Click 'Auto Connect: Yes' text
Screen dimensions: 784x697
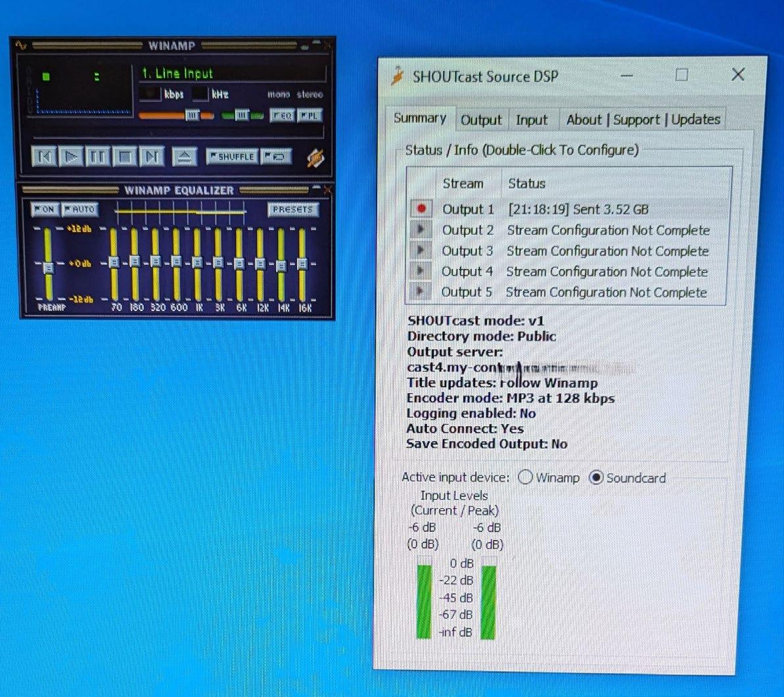465,429
